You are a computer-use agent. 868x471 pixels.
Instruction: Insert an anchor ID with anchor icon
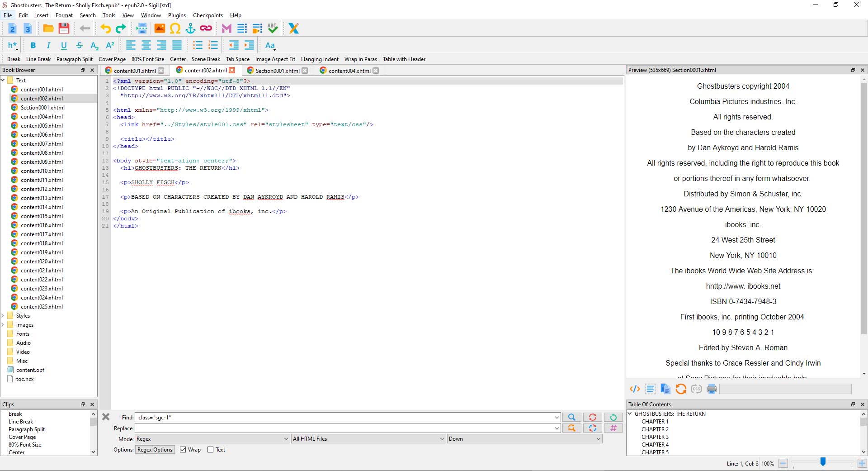pos(190,29)
